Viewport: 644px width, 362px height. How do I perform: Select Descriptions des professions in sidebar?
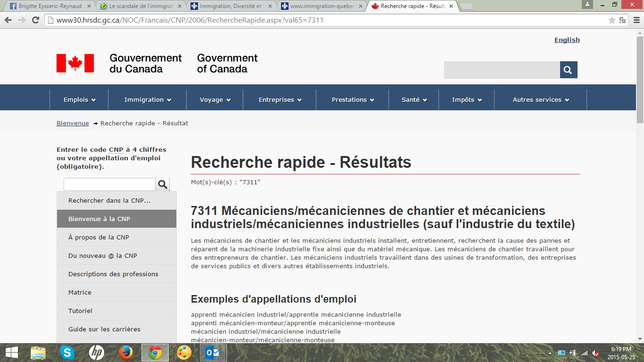point(113,274)
